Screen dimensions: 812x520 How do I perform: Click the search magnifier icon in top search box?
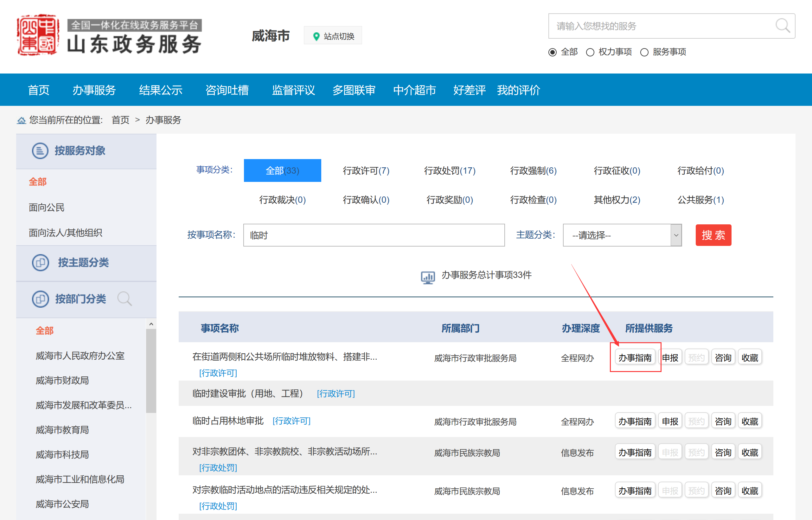pyautogui.click(x=782, y=26)
